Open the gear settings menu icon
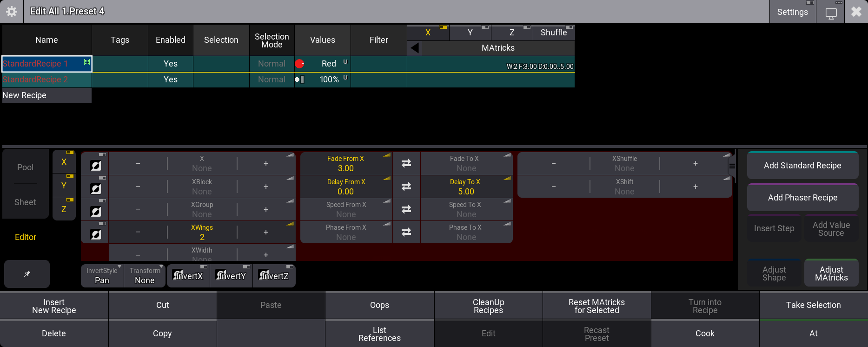Image resolution: width=868 pixels, height=347 pixels. (x=12, y=12)
